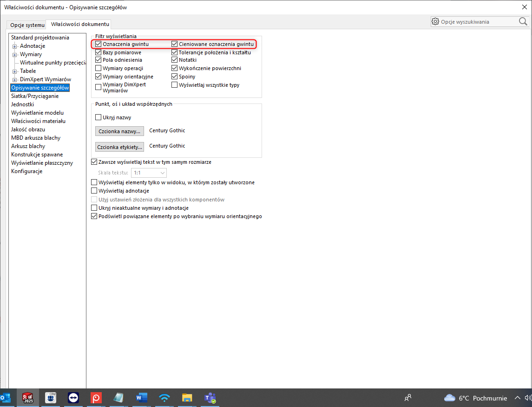Viewport: 532px width, 407px height.
Task: Open SolidWorks 2023 from the taskbar
Action: 28,398
